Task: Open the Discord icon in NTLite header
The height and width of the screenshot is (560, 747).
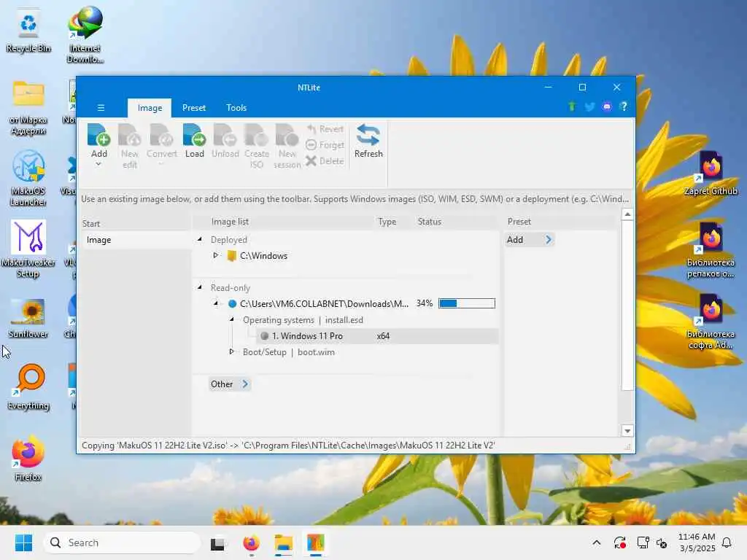Action: click(606, 106)
